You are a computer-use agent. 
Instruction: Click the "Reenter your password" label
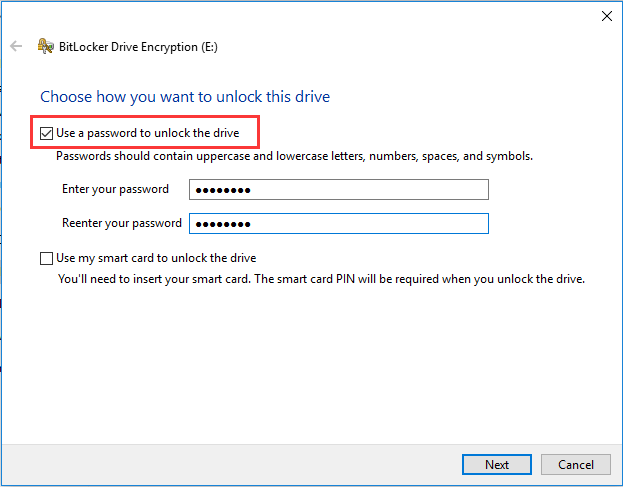click(121, 223)
